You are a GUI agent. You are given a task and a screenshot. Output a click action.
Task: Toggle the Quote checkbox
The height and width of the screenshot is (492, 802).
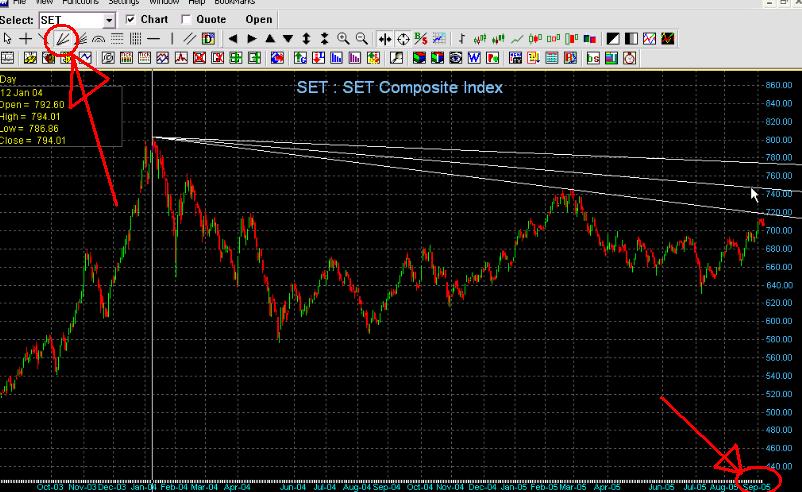click(x=186, y=19)
